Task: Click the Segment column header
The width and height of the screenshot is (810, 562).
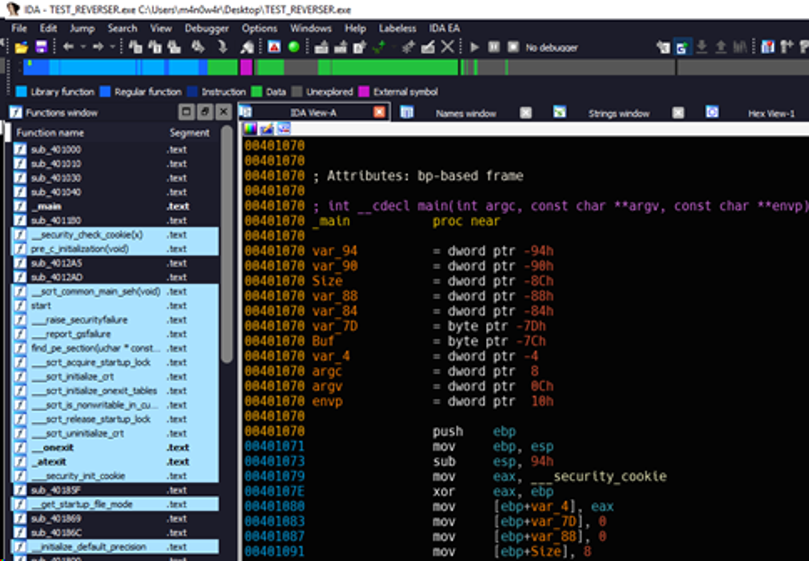Action: (189, 132)
